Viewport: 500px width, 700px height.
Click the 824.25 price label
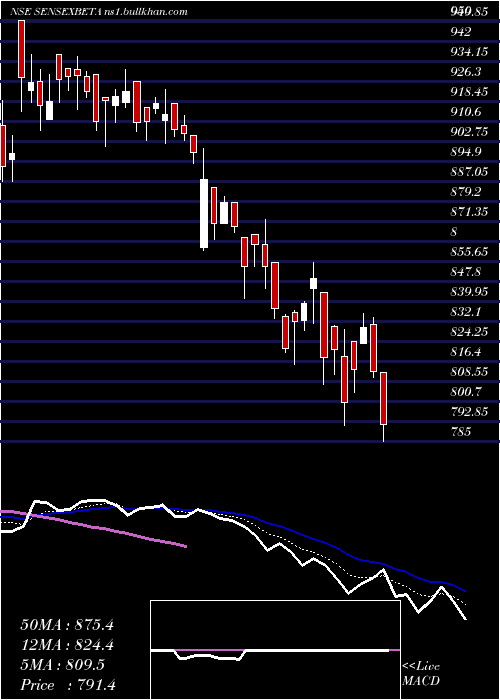(x=468, y=333)
